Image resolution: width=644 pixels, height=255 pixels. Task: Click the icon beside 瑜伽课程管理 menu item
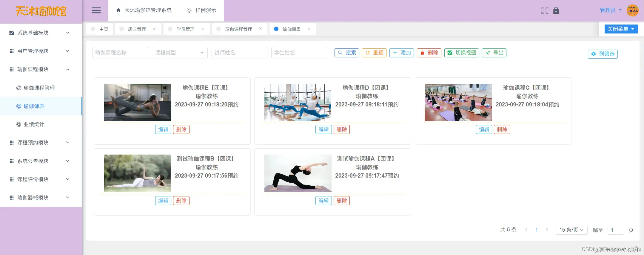tap(19, 88)
